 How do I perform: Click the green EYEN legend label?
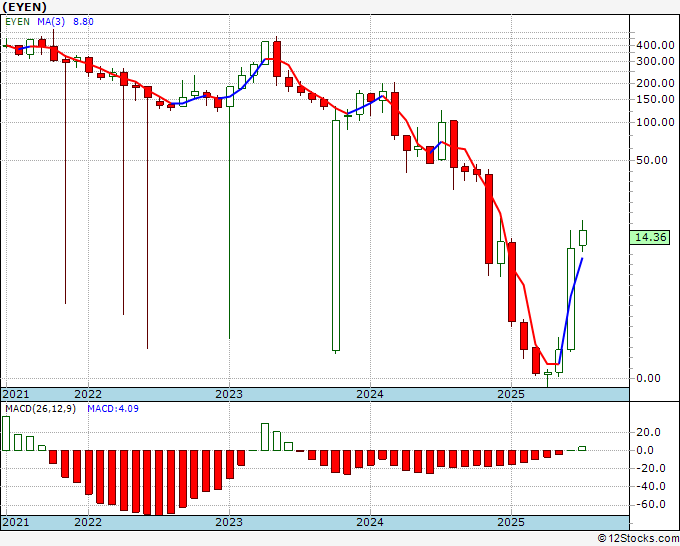pyautogui.click(x=18, y=22)
